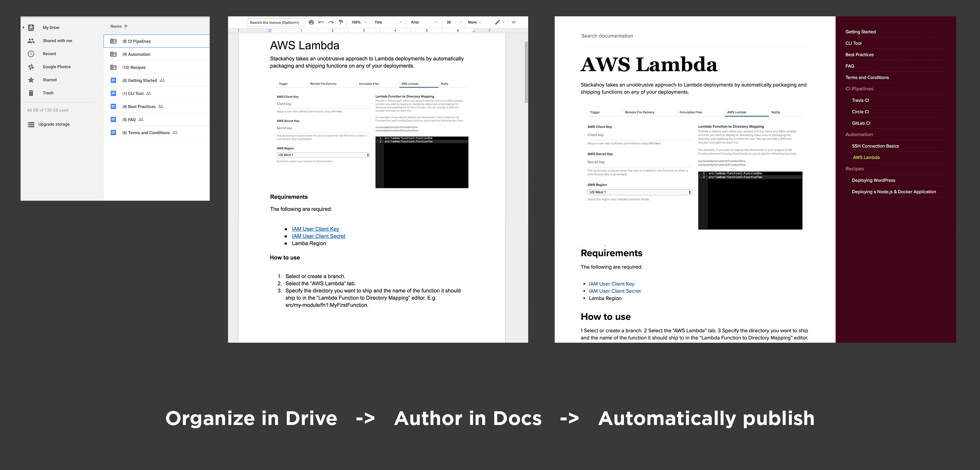Open the Title paragraph style dropdown
This screenshot has height=470, width=980.
pyautogui.click(x=388, y=22)
